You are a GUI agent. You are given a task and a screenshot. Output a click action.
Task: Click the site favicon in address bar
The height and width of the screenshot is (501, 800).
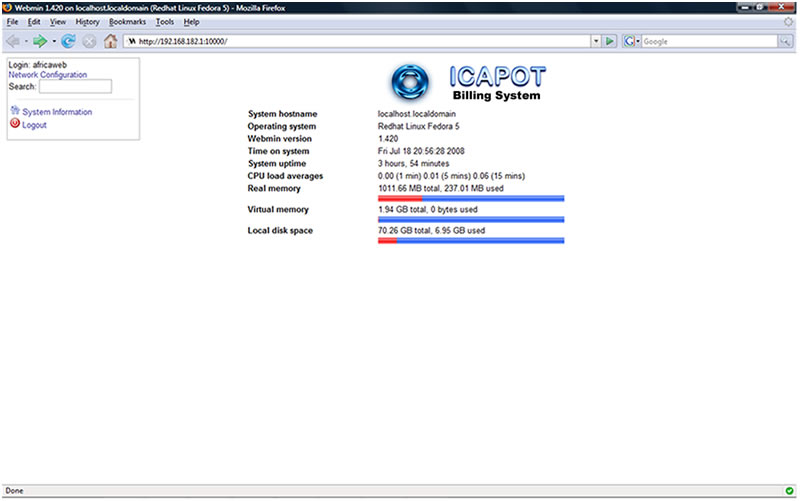coord(132,41)
